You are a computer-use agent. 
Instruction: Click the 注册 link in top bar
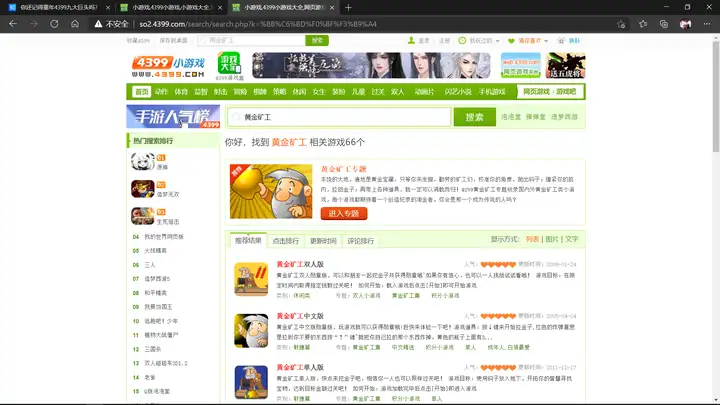click(x=444, y=41)
